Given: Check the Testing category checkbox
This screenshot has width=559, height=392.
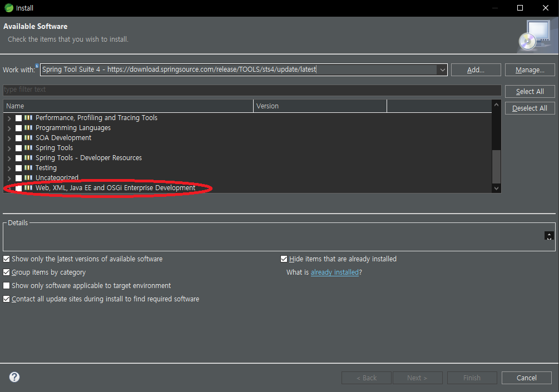Looking at the screenshot, I should coord(18,168).
